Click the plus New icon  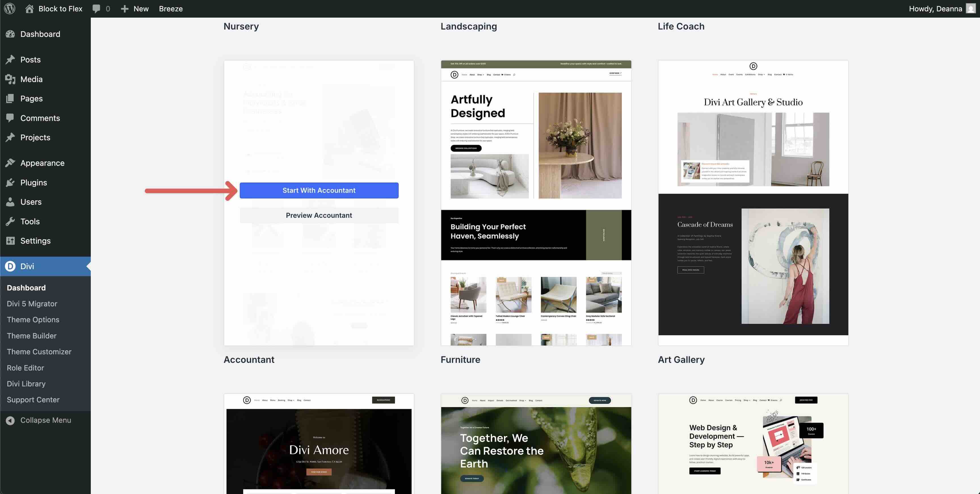[x=124, y=8]
